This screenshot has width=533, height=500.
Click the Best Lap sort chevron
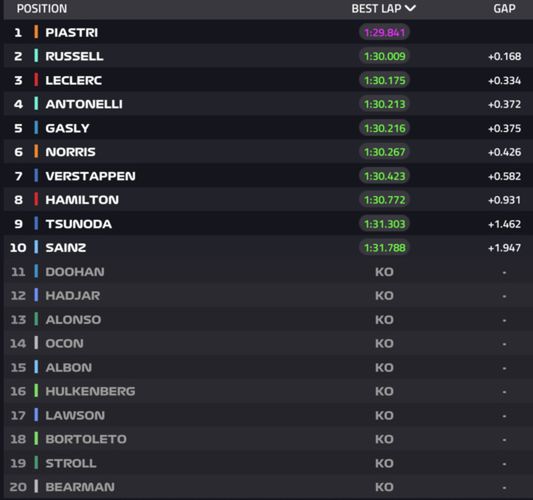pyautogui.click(x=410, y=8)
